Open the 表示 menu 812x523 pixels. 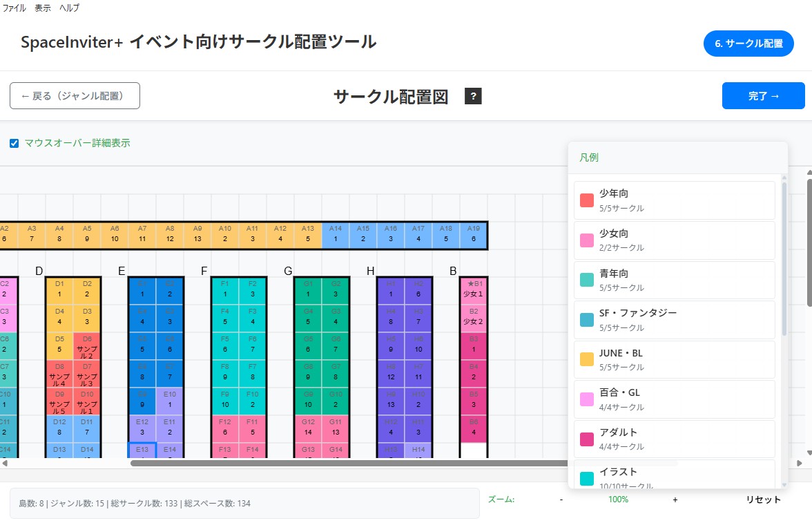41,8
